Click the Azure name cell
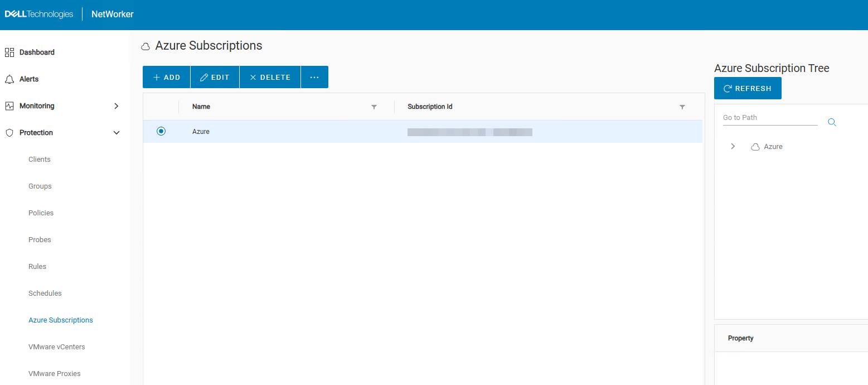 click(201, 132)
